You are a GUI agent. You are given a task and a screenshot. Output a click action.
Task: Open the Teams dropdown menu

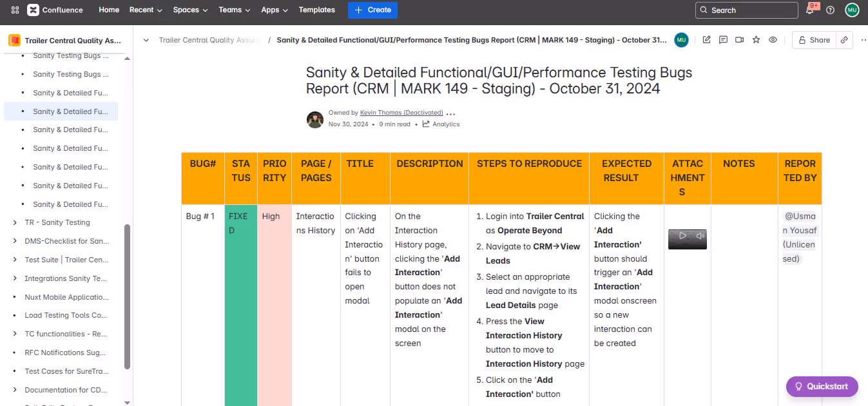click(x=235, y=10)
